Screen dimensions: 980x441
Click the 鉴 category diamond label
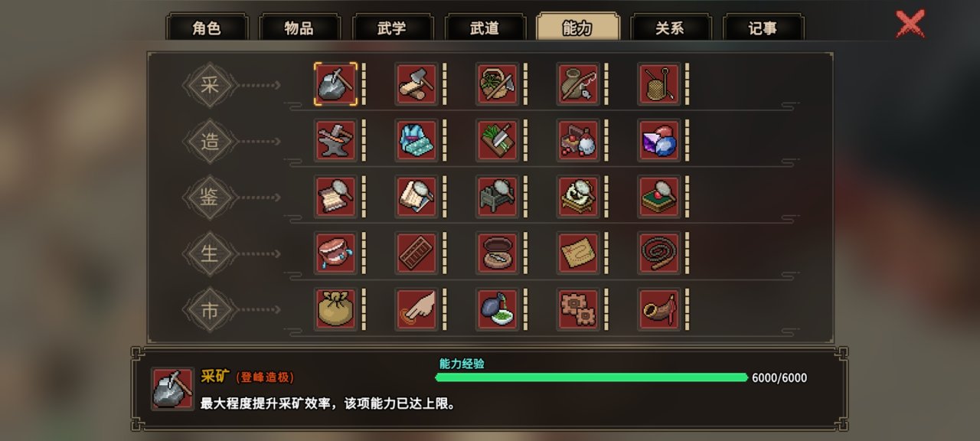[210, 198]
